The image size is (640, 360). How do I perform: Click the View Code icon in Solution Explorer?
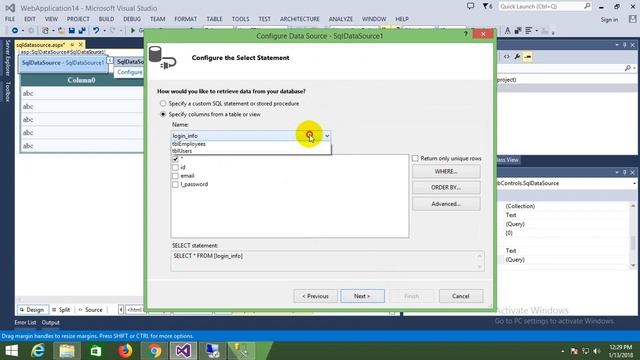[x=507, y=57]
